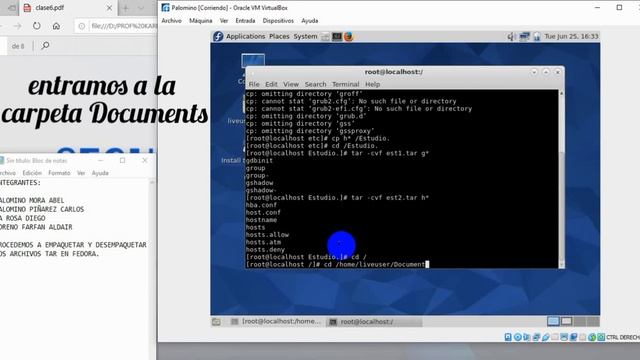Open the terminal File menu
This screenshot has height=360, width=640.
click(x=254, y=84)
